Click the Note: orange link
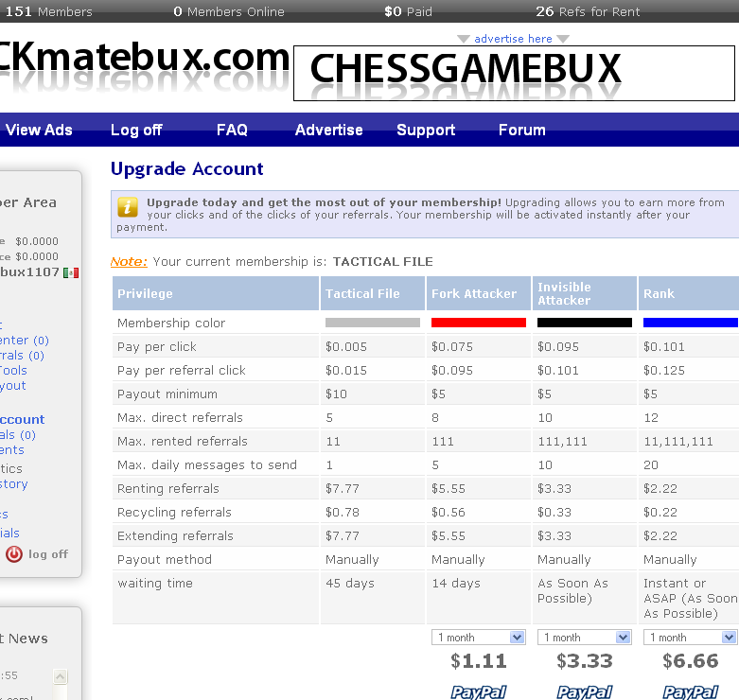The height and width of the screenshot is (700, 739). 129,262
